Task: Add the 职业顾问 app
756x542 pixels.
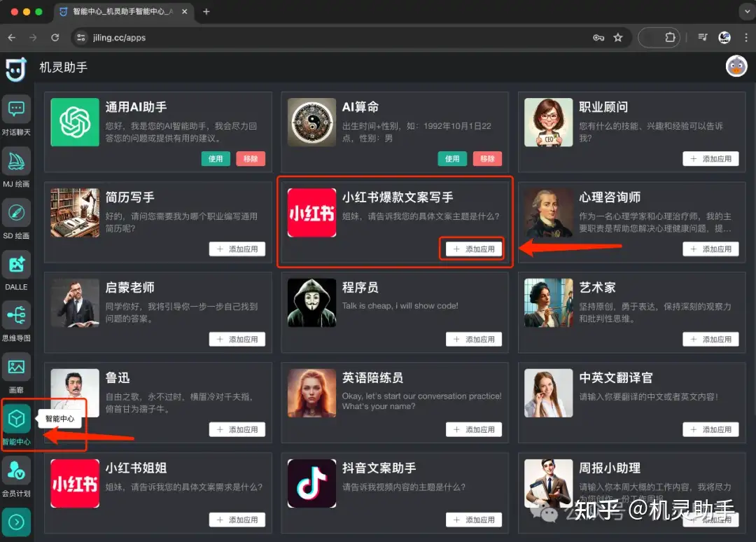Action: pyautogui.click(x=710, y=159)
